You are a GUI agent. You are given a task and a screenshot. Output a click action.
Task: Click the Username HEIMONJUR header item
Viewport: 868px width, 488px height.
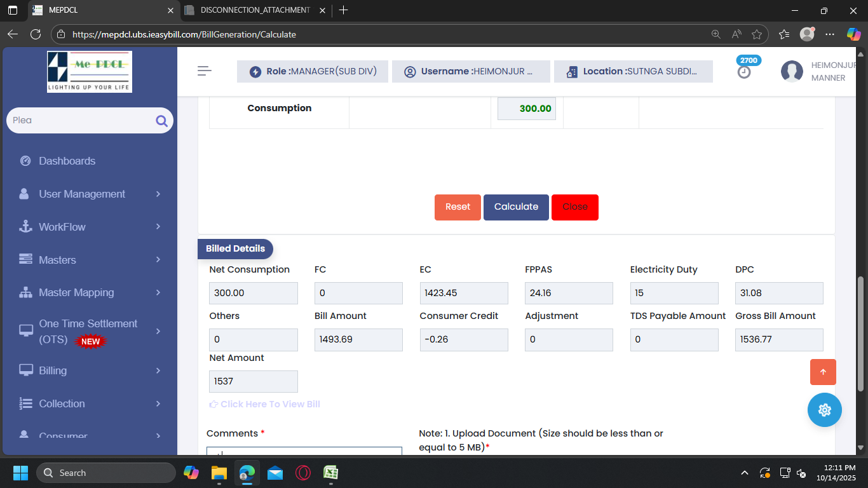coord(471,71)
